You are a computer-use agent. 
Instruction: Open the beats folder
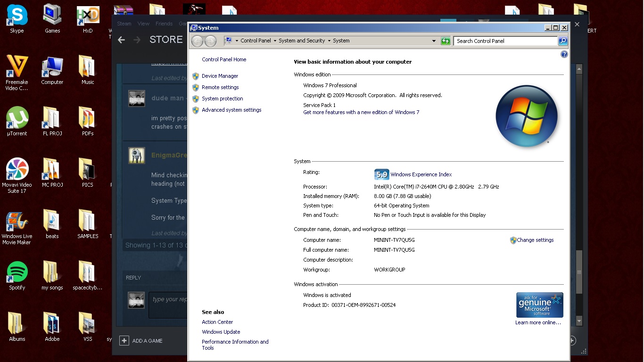coord(52,224)
